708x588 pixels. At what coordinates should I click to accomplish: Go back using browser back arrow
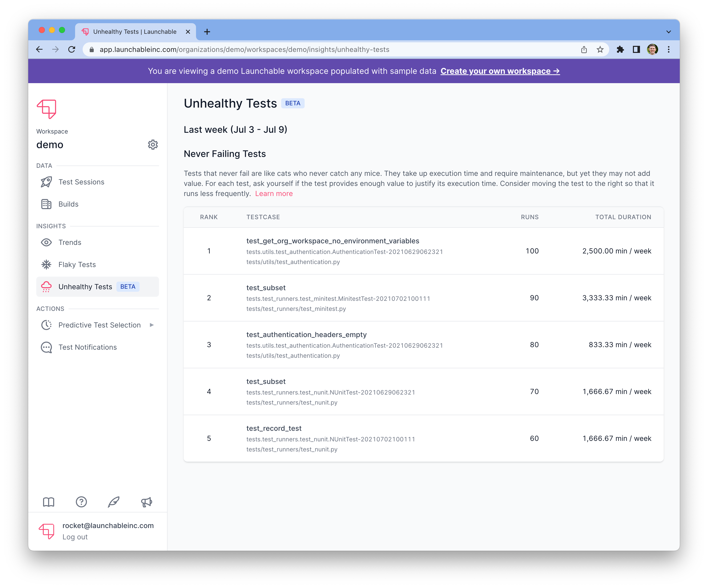click(x=40, y=50)
